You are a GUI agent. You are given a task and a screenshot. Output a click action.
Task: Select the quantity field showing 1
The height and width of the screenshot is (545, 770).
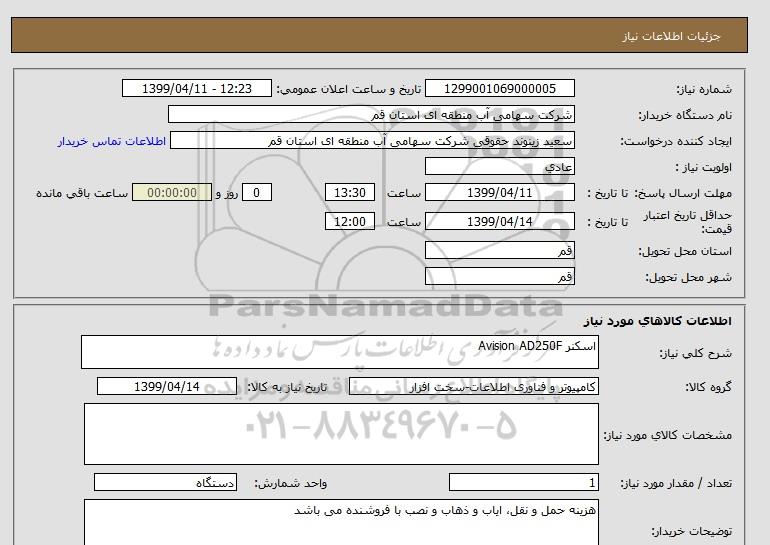[x=524, y=483]
